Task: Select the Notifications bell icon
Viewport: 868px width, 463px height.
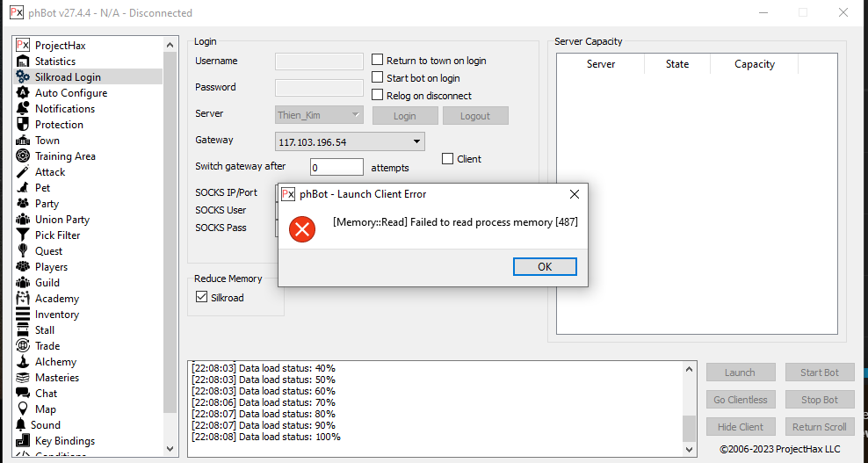Action: [x=23, y=109]
